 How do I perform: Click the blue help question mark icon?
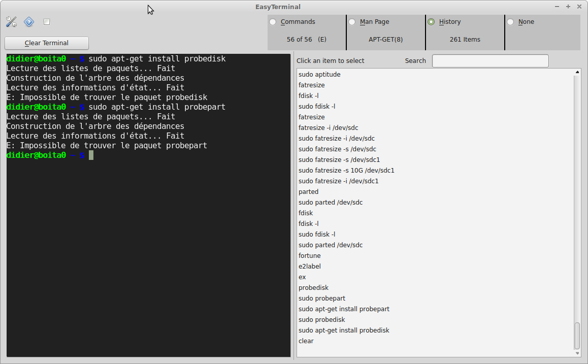tap(29, 22)
